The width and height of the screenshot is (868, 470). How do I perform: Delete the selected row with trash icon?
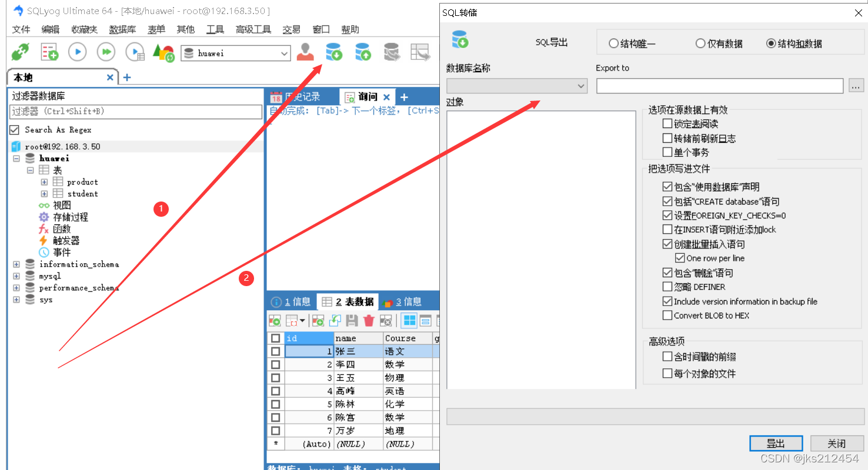(x=370, y=320)
